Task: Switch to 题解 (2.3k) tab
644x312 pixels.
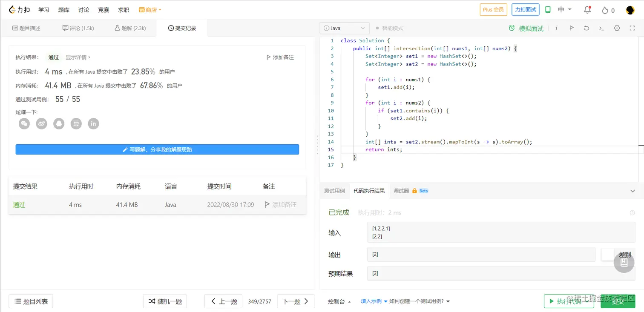Action: coord(130,28)
